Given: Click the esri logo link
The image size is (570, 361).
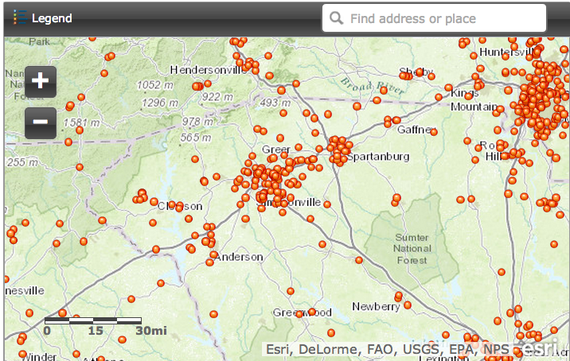Looking at the screenshot, I should [539, 347].
